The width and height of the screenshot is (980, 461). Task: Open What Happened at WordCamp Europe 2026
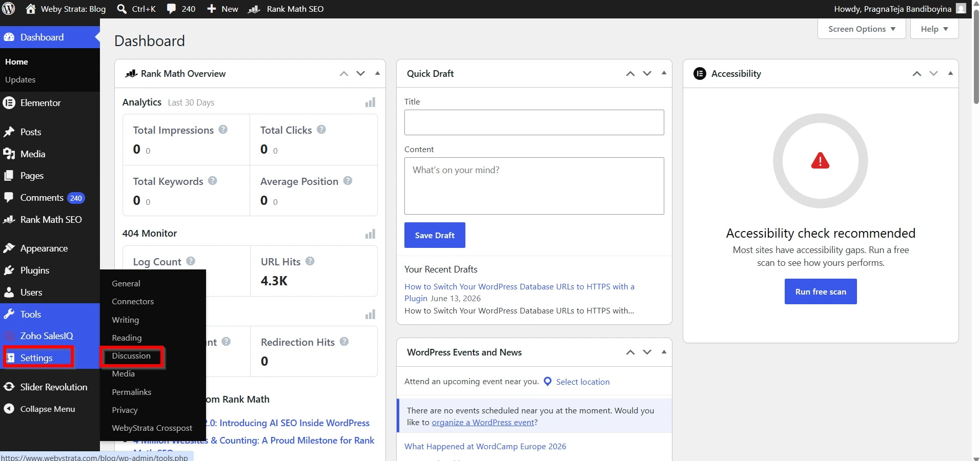485,446
